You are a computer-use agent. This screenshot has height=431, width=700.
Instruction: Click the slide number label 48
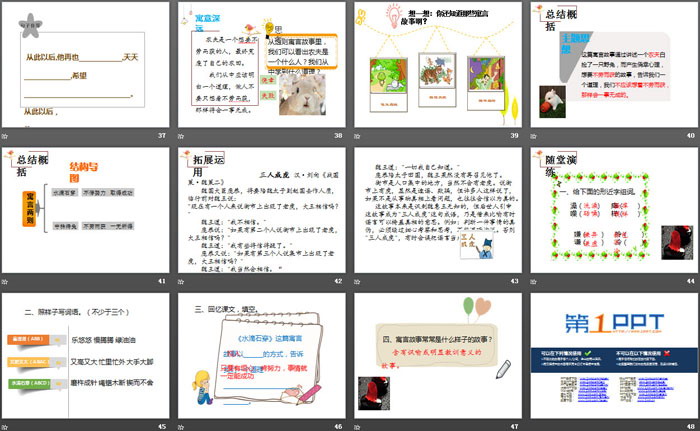click(x=691, y=427)
